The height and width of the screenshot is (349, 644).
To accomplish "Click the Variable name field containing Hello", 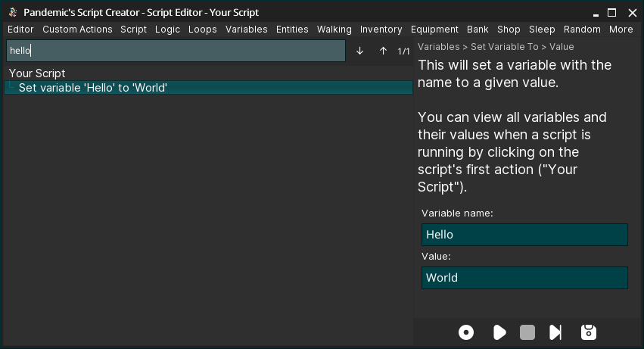I will [524, 235].
